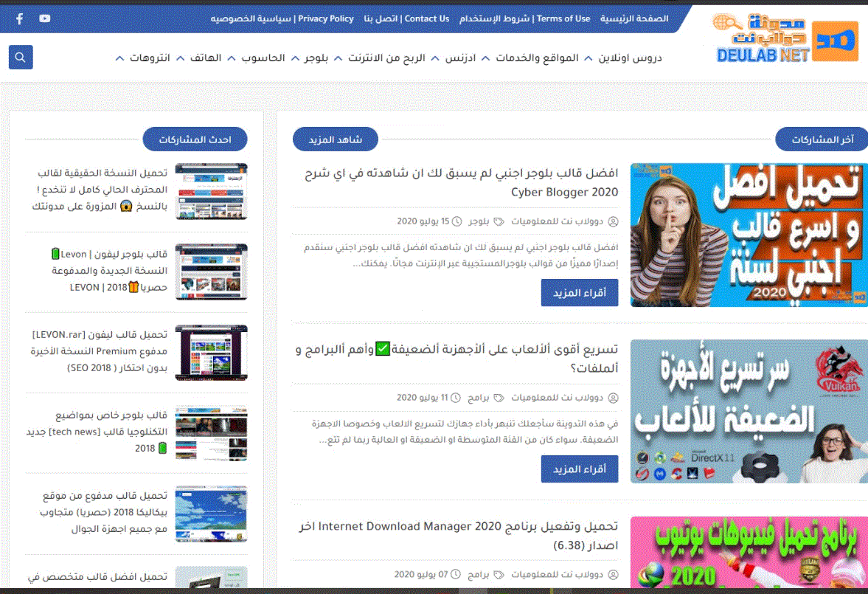
Task: Click tag icon on the 07 يوليو post
Action: click(x=499, y=575)
